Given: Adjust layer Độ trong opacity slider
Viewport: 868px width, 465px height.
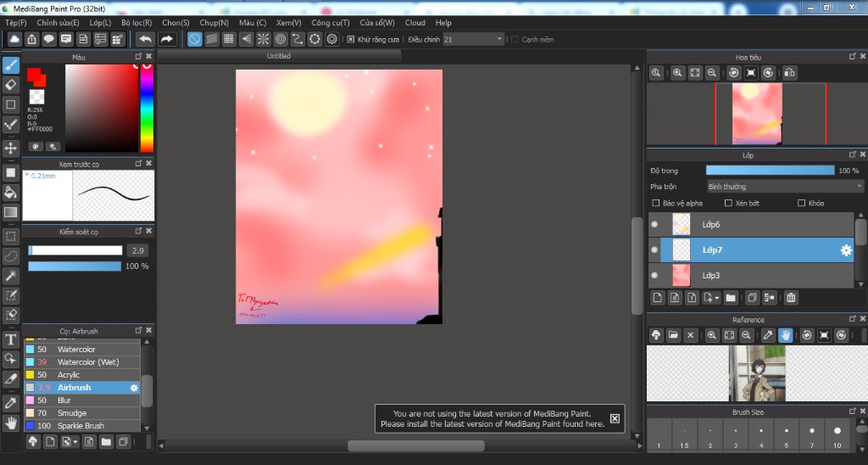Looking at the screenshot, I should tap(770, 171).
